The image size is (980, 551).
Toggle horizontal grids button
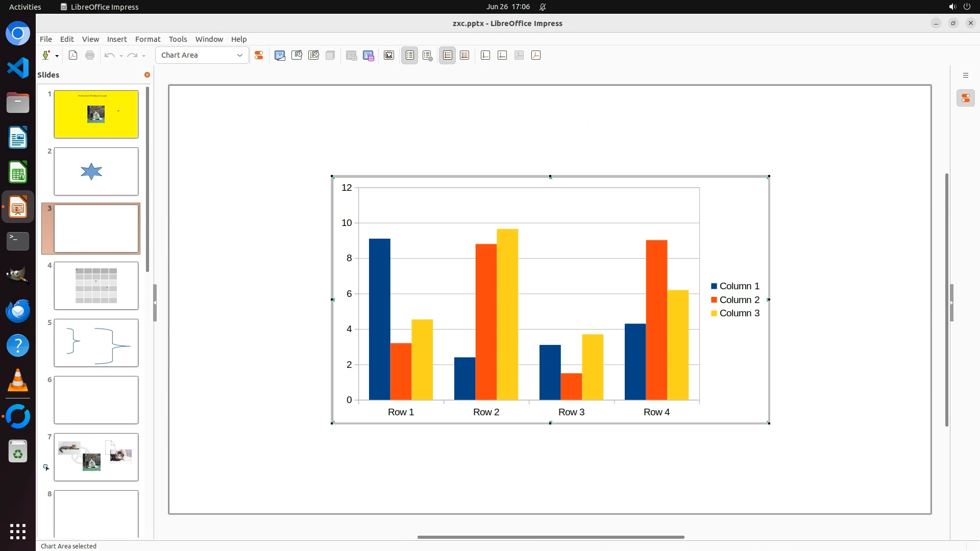point(448,56)
